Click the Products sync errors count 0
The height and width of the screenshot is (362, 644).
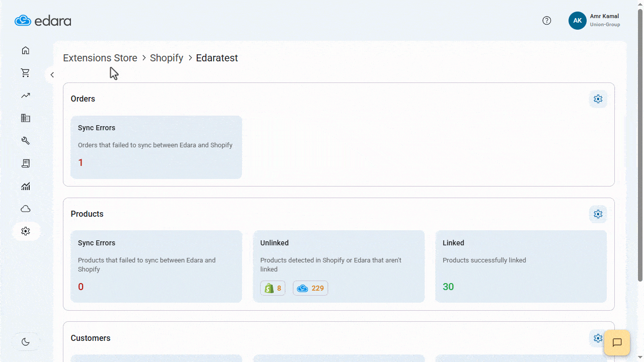pyautogui.click(x=81, y=287)
